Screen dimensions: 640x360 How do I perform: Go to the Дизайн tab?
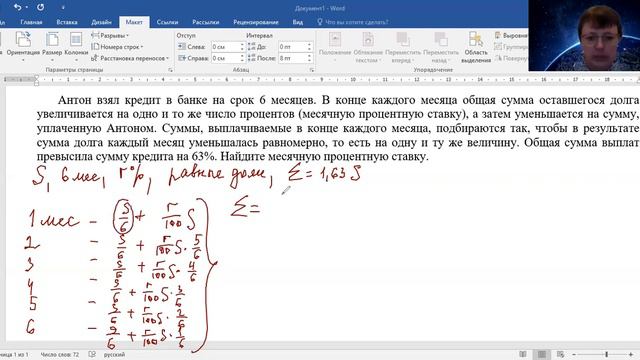[x=101, y=22]
